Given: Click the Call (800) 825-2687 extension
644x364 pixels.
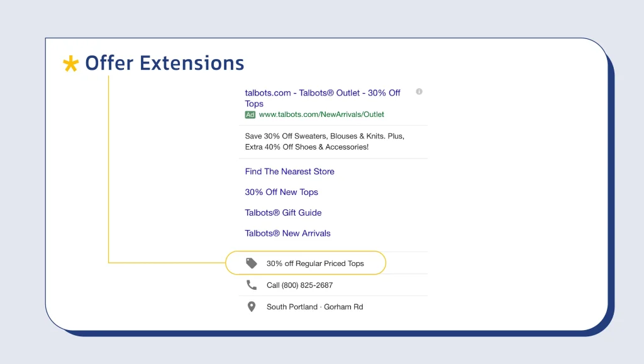Looking at the screenshot, I should pyautogui.click(x=299, y=285).
